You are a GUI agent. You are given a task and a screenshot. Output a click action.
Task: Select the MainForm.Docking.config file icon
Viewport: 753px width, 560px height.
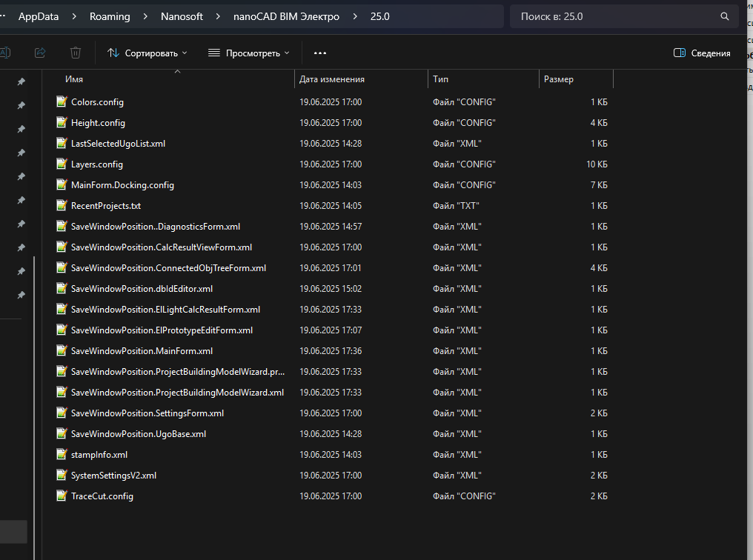[x=62, y=184]
